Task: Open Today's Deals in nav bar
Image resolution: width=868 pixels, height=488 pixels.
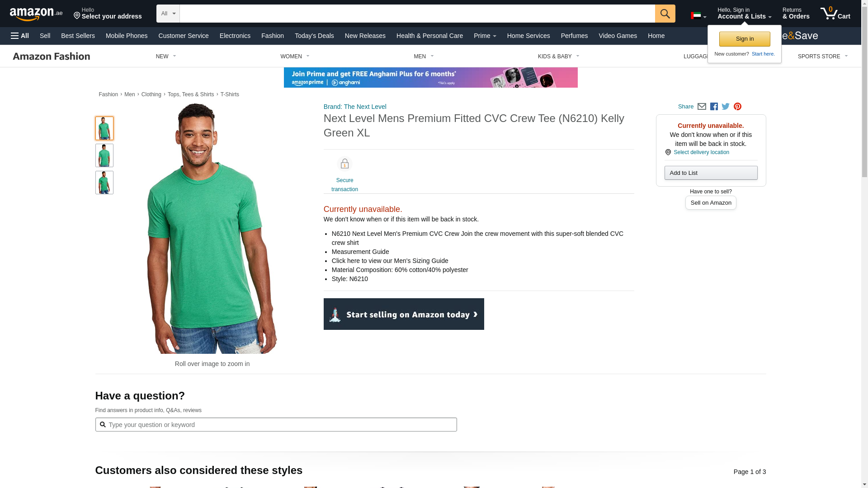Action: point(314,36)
